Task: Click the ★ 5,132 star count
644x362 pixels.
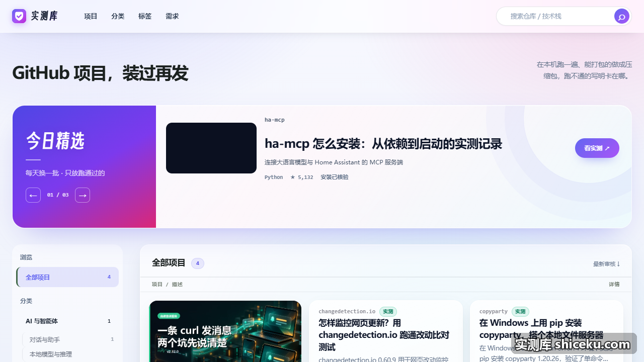Action: pyautogui.click(x=301, y=177)
